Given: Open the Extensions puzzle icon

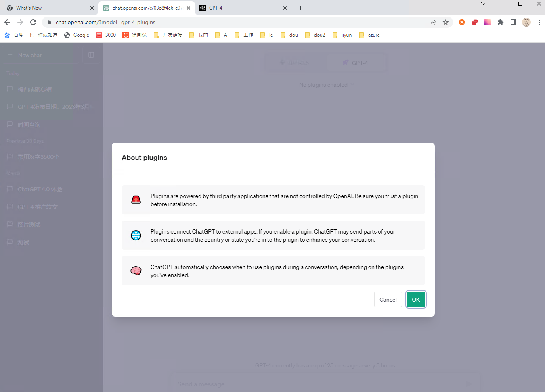Looking at the screenshot, I should tap(501, 22).
